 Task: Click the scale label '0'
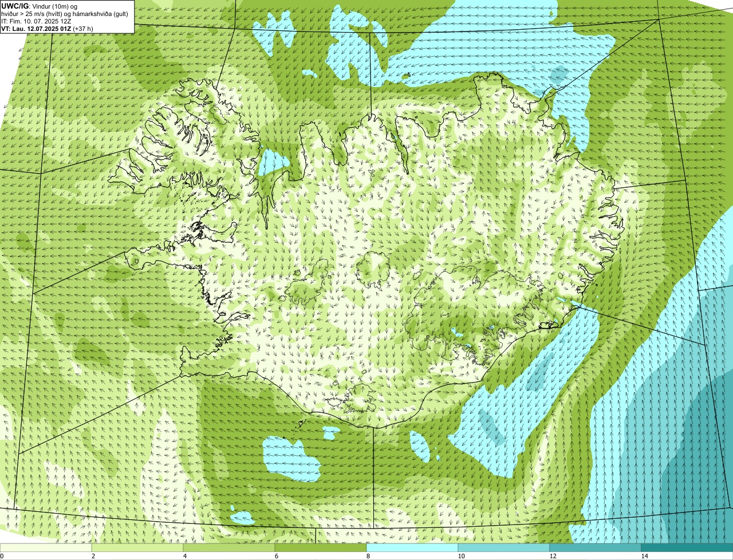click(2, 556)
